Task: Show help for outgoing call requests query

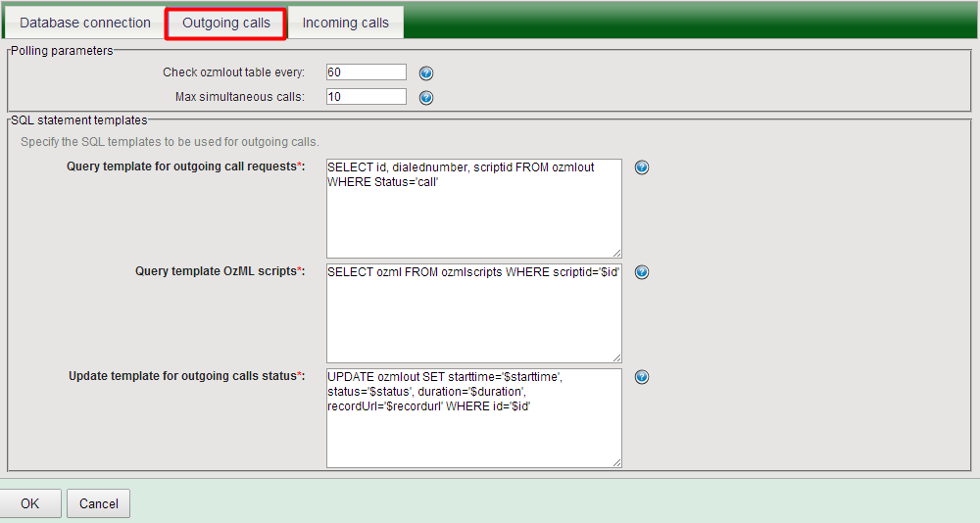Action: [x=642, y=167]
